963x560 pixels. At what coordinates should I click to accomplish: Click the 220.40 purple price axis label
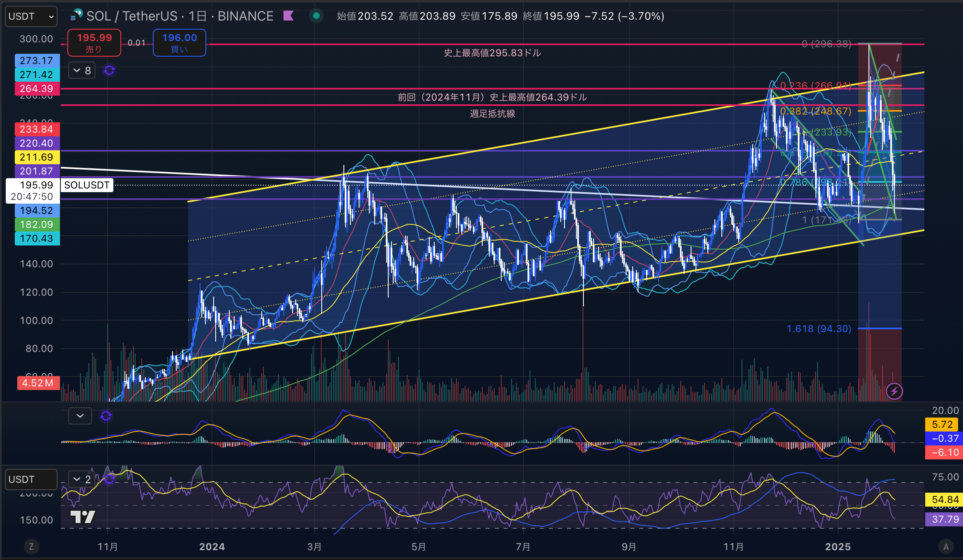(x=37, y=143)
